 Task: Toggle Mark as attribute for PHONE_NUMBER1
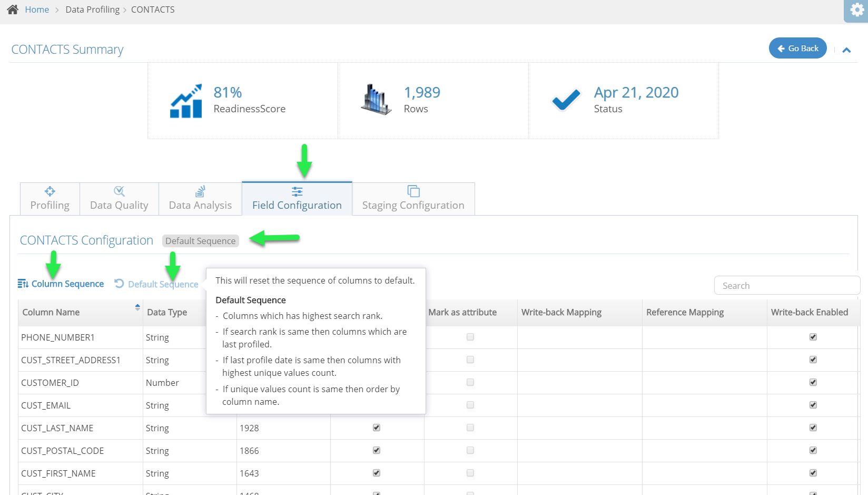[x=470, y=337]
